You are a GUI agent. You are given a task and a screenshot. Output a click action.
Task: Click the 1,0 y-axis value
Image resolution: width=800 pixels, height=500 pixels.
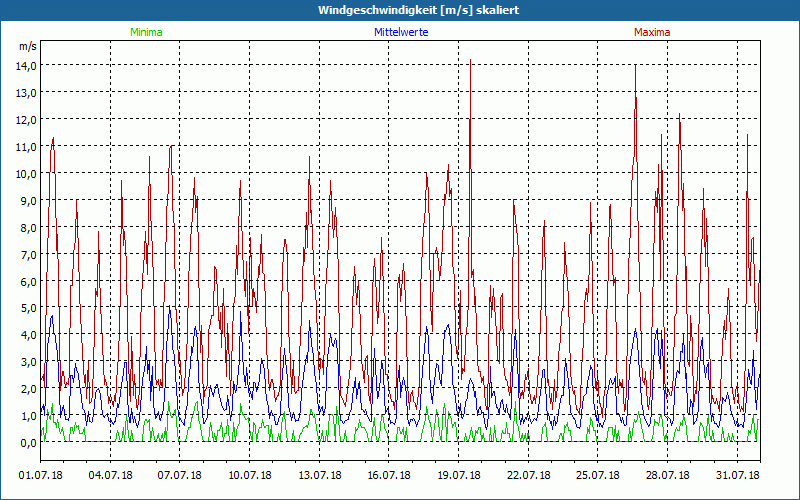[29, 416]
